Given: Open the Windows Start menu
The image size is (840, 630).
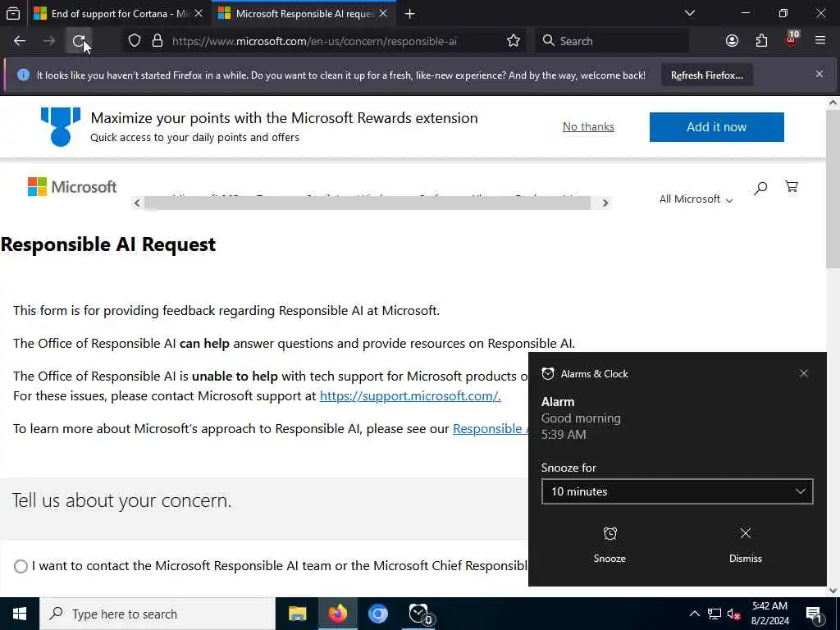Looking at the screenshot, I should (20, 614).
